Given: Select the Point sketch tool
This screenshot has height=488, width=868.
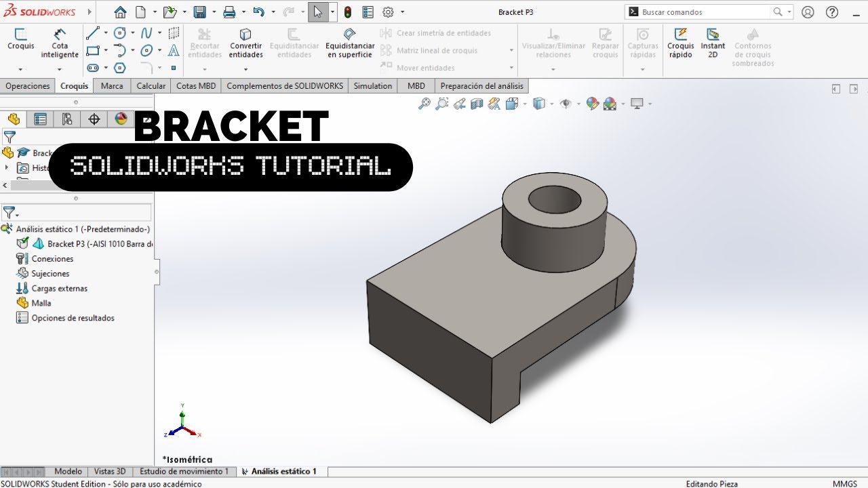Looking at the screenshot, I should pyautogui.click(x=174, y=68).
